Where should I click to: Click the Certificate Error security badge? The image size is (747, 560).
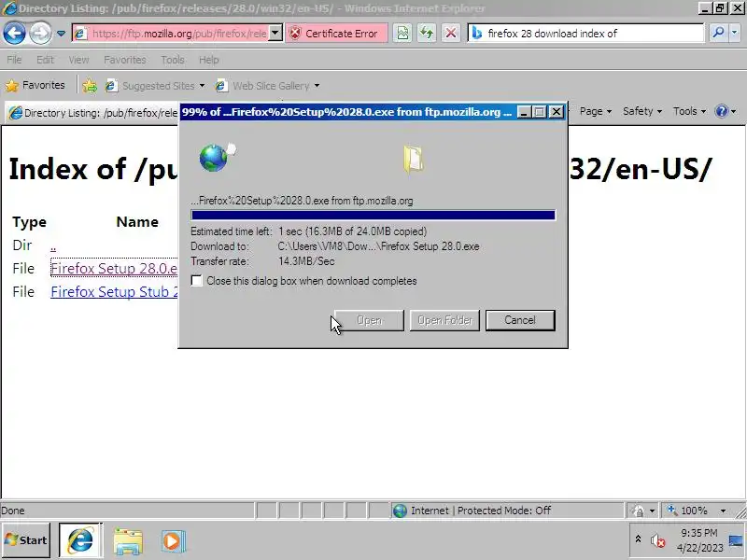tap(336, 34)
